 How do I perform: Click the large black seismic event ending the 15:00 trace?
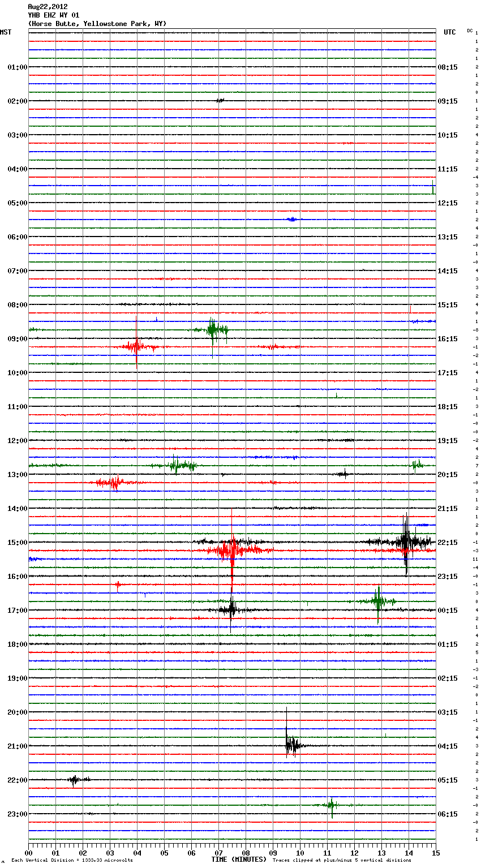click(406, 542)
